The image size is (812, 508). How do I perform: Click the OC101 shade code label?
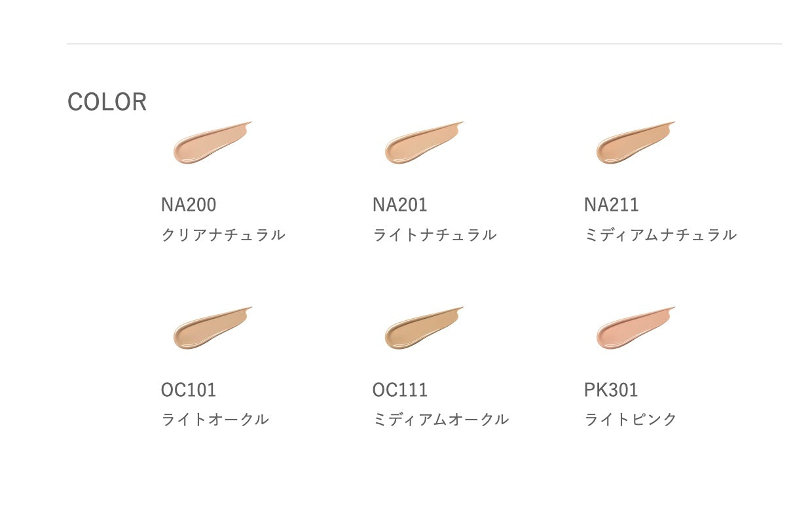point(189,390)
